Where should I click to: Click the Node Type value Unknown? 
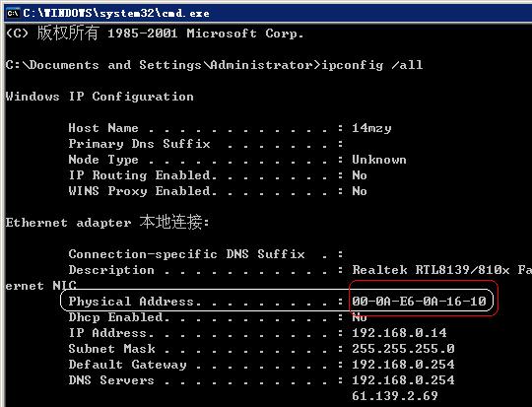(x=379, y=160)
